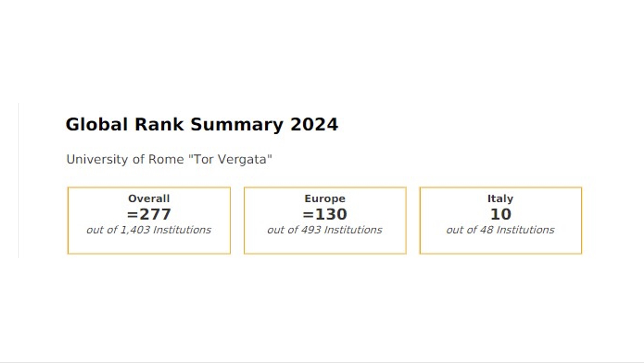Click the year "2024" in the heading
The image size is (644, 363).
click(314, 125)
